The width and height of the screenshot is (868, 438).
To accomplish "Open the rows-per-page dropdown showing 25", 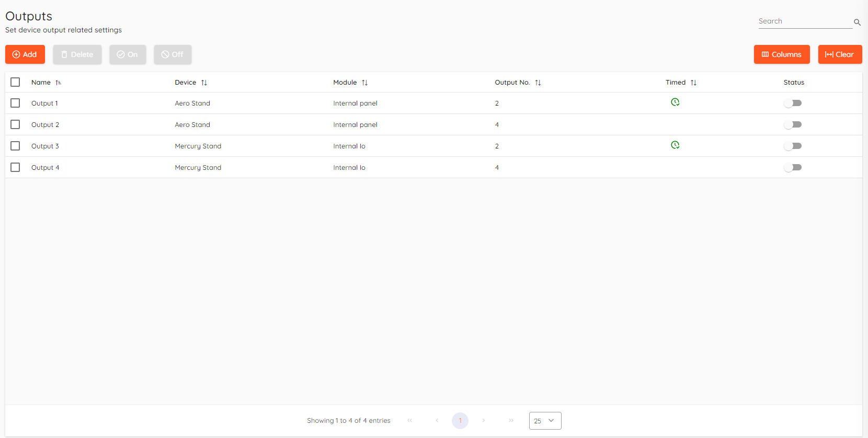I will 545,421.
